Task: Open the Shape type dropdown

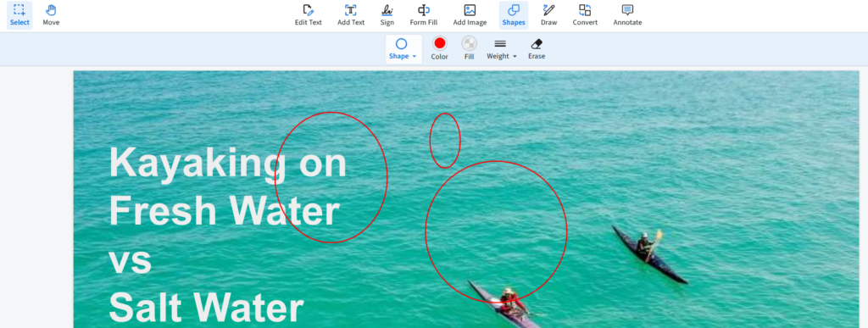Action: click(x=403, y=49)
